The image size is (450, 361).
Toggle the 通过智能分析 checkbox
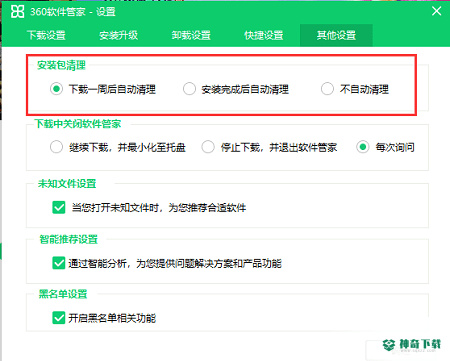(x=59, y=263)
